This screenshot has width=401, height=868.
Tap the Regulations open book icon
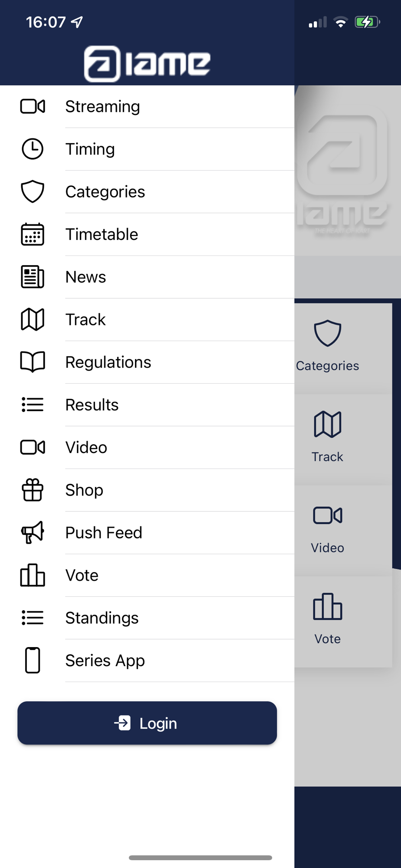click(33, 362)
